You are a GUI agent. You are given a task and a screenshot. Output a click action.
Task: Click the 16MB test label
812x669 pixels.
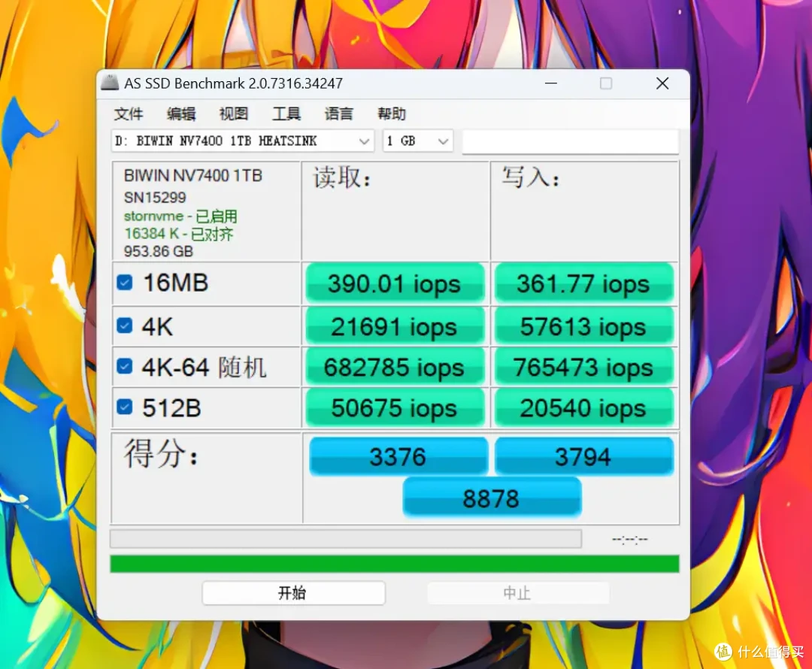(175, 283)
